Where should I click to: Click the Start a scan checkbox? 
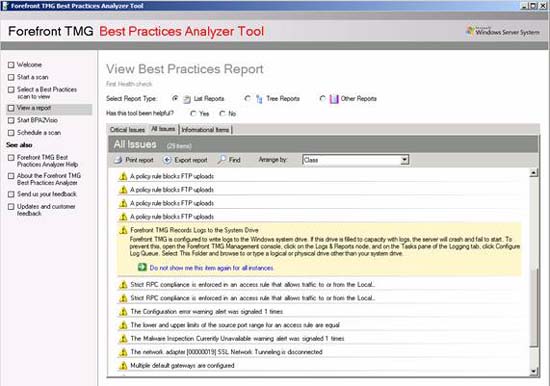(x=11, y=77)
